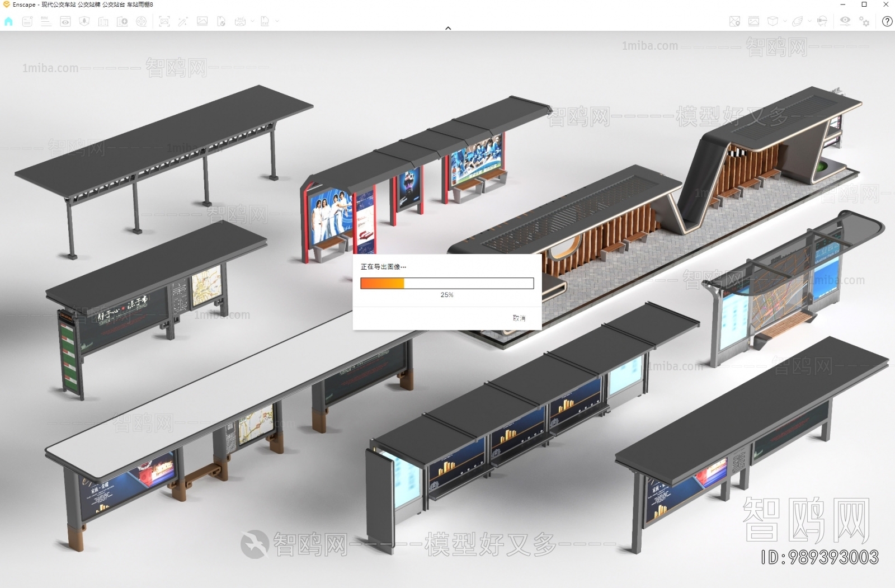Click the screenshot capture icon
This screenshot has height=588, width=895.
(x=164, y=21)
